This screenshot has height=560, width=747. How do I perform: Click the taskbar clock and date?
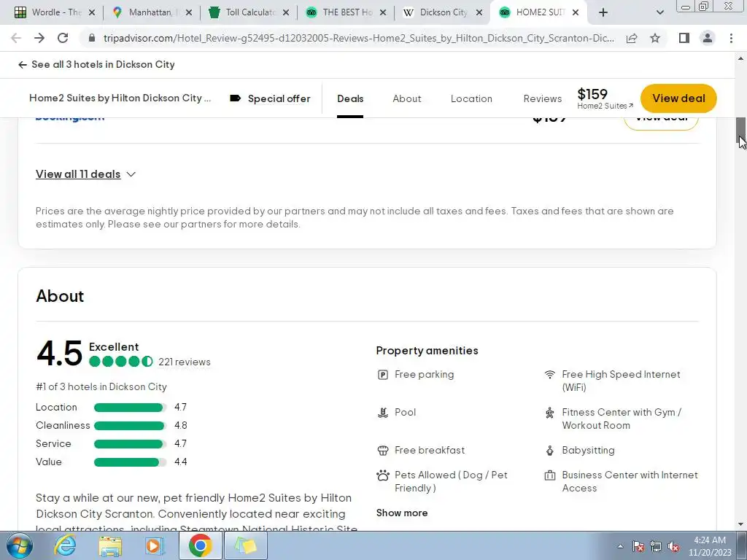tap(709, 546)
